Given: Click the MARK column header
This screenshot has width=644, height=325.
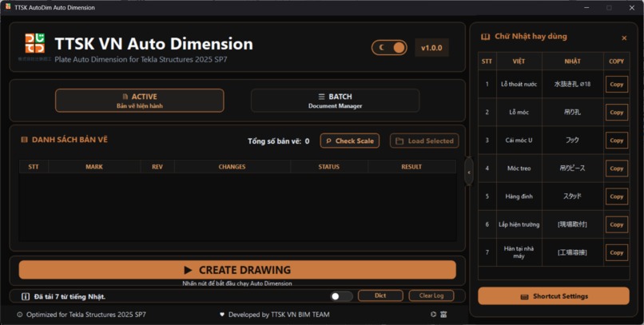Looking at the screenshot, I should click(94, 167).
